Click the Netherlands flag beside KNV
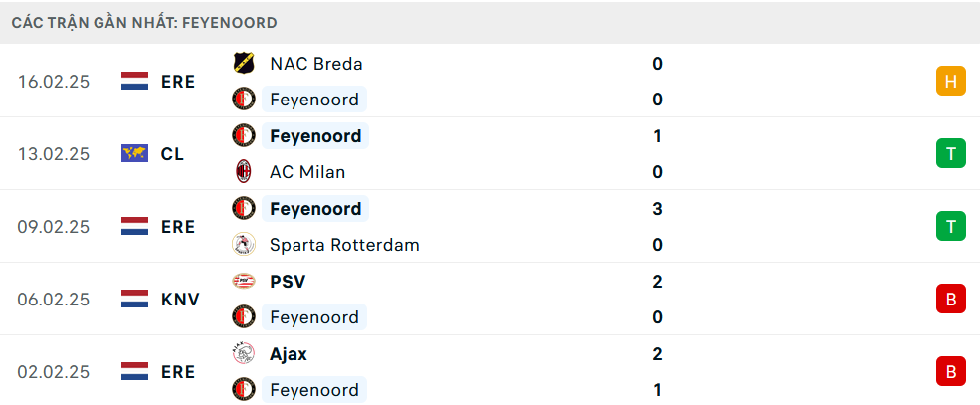The width and height of the screenshot is (980, 405). (x=134, y=300)
